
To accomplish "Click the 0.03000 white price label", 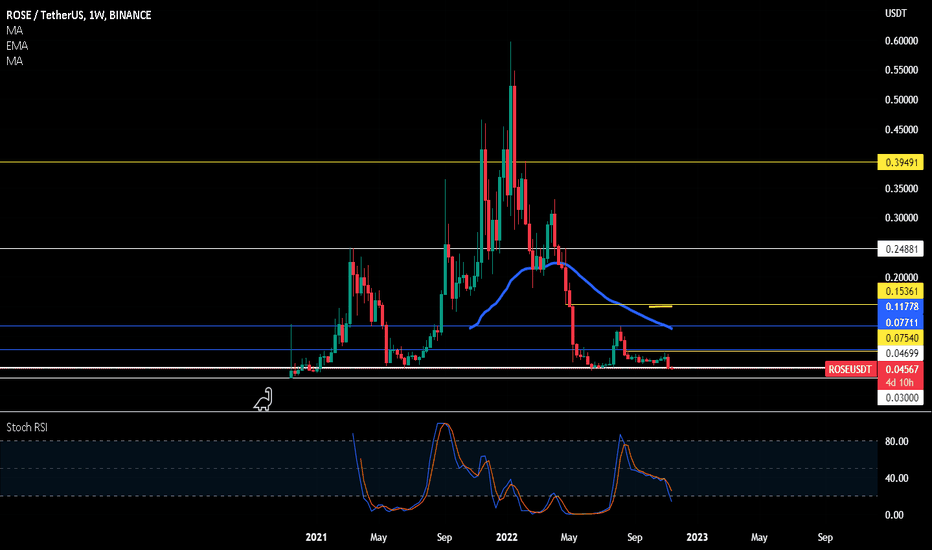I will (900, 398).
